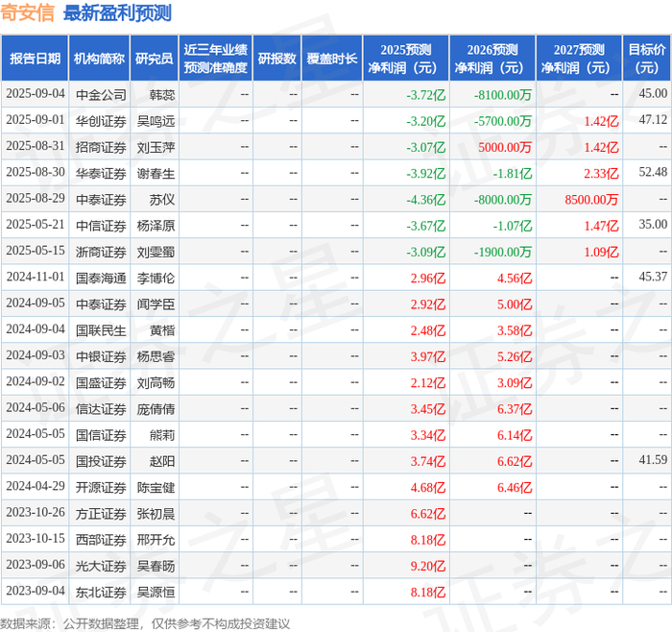Click the 华创证券 institution cell
Viewport: 672px width, 632px height.
click(101, 121)
